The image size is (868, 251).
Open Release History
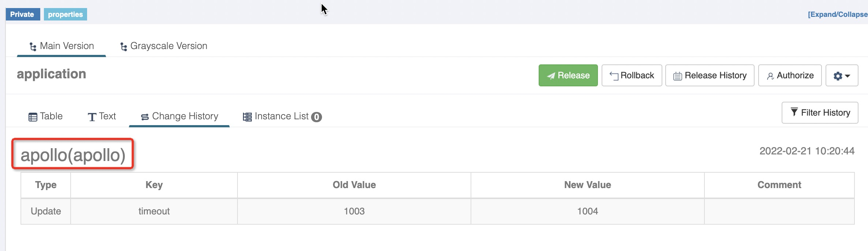tap(709, 75)
